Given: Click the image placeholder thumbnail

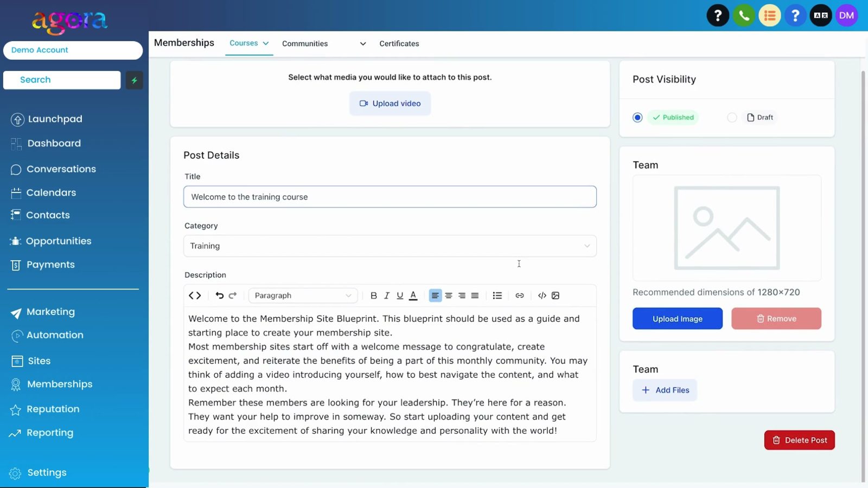Looking at the screenshot, I should [x=727, y=228].
